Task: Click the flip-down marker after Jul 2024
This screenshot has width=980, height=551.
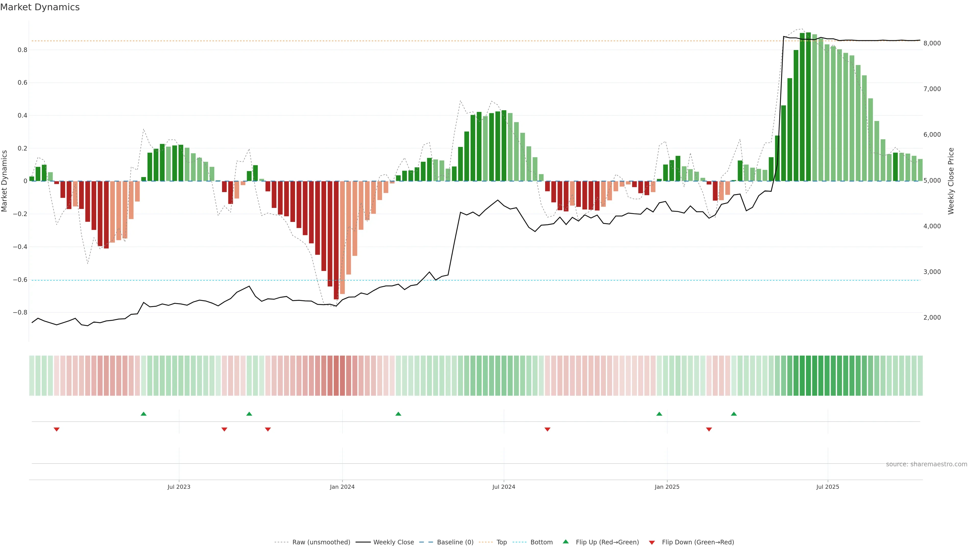Action: point(547,429)
